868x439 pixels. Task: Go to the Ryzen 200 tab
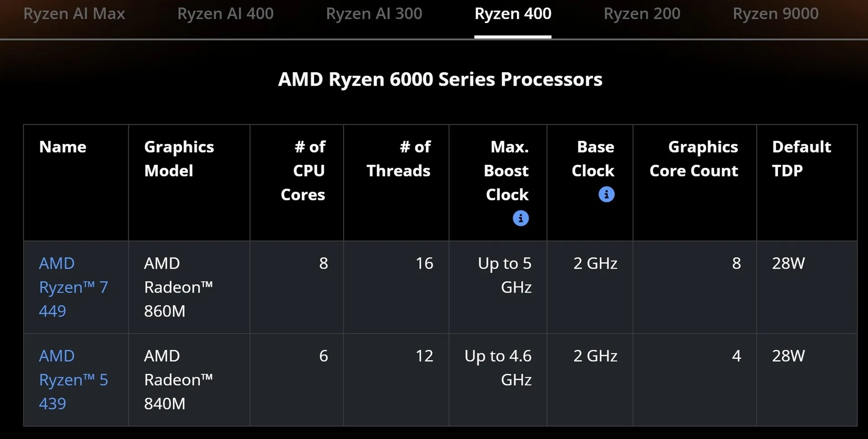coord(642,14)
